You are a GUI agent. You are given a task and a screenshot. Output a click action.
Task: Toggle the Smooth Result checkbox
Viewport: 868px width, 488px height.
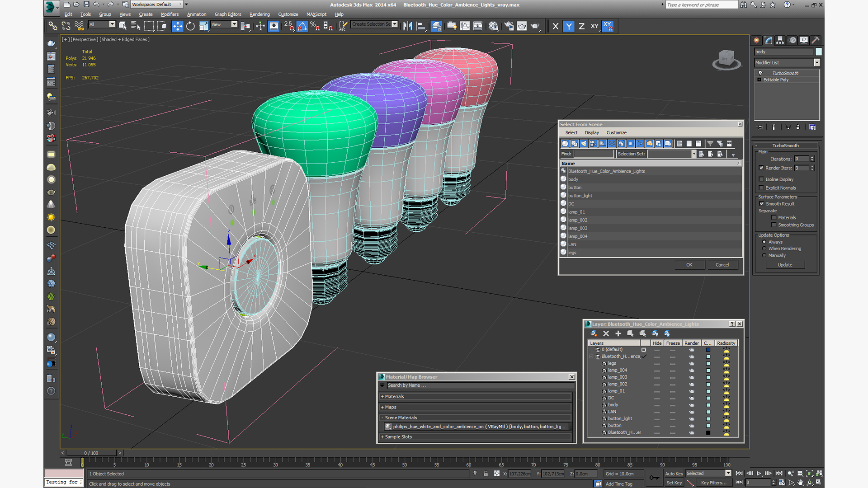coord(762,203)
